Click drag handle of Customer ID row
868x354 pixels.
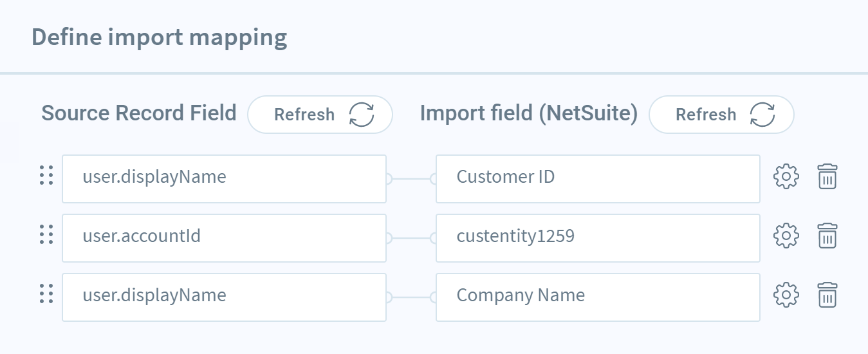click(x=46, y=175)
